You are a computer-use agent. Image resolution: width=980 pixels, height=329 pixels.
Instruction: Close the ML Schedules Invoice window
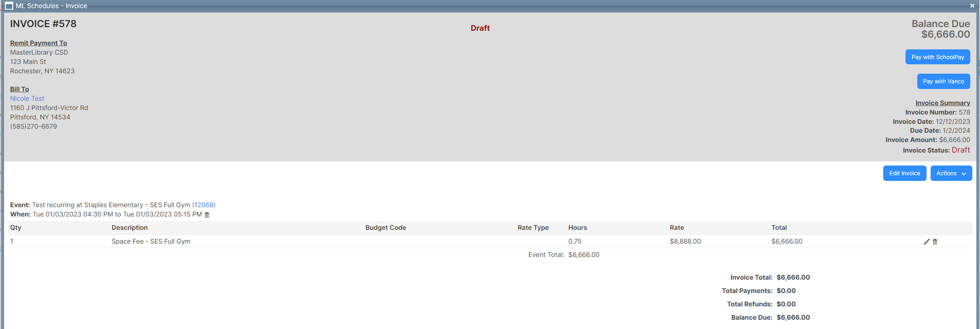click(972, 6)
